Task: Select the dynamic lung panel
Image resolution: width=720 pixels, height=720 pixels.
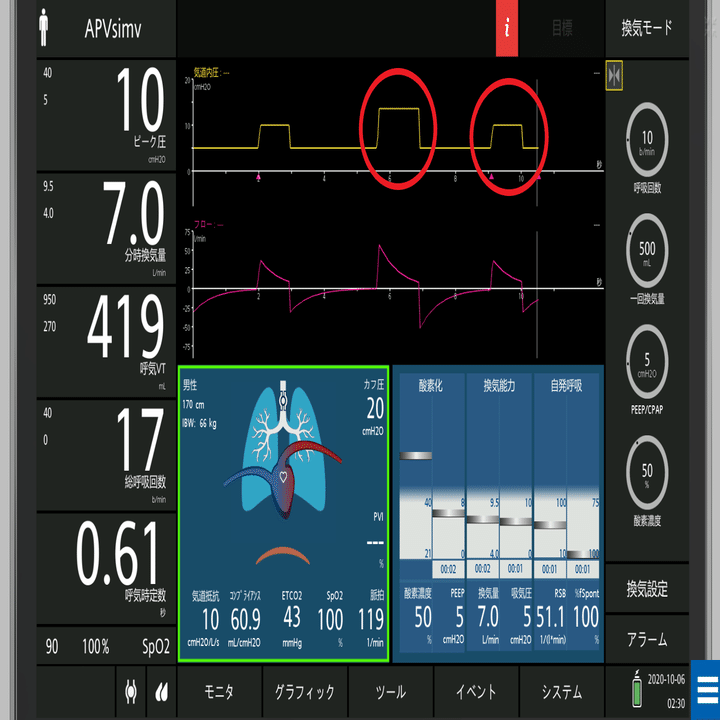Action: click(283, 514)
